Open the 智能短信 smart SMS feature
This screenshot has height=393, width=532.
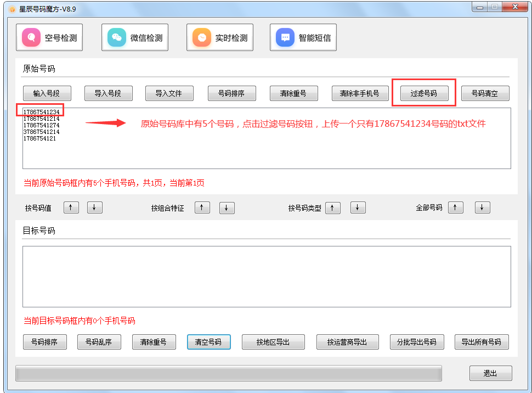point(303,37)
